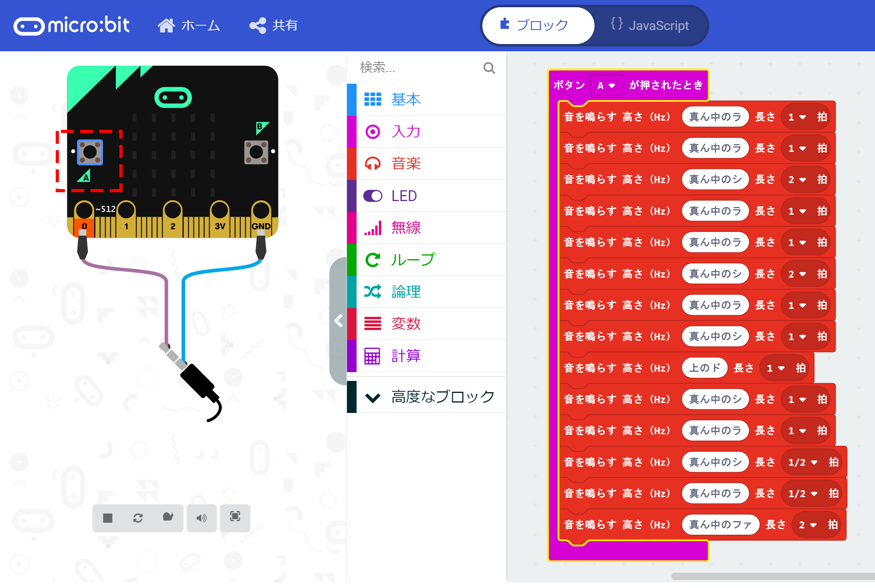The width and height of the screenshot is (875, 588).
Task: Open the 論理 block category
Action: (405, 292)
